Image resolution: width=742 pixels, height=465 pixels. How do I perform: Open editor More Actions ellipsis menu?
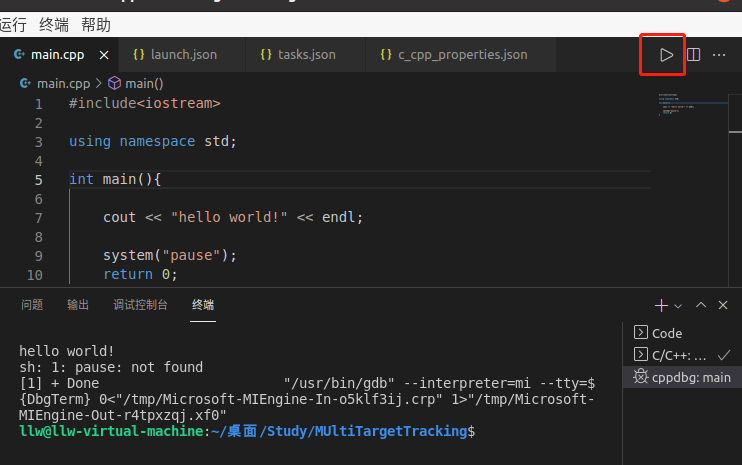coord(719,55)
